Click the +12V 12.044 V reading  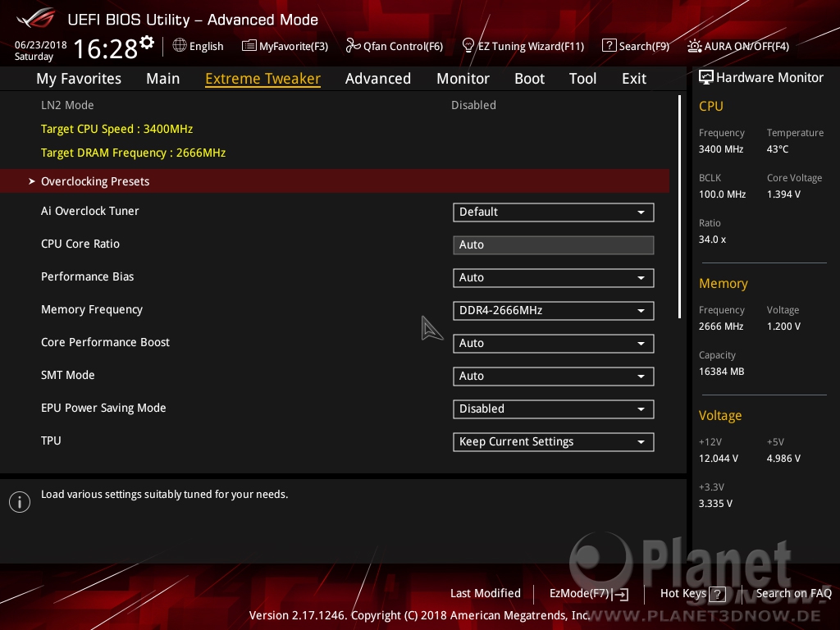[x=719, y=459]
